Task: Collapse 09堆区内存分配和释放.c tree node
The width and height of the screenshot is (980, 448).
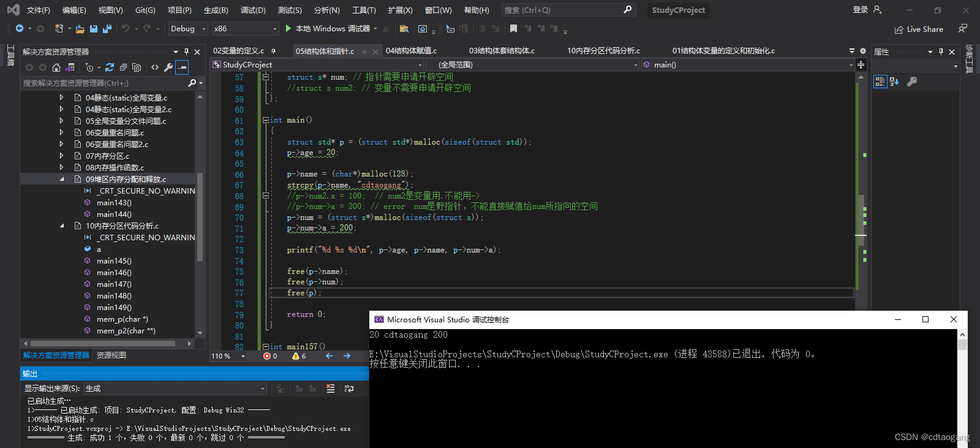Action: (x=62, y=180)
